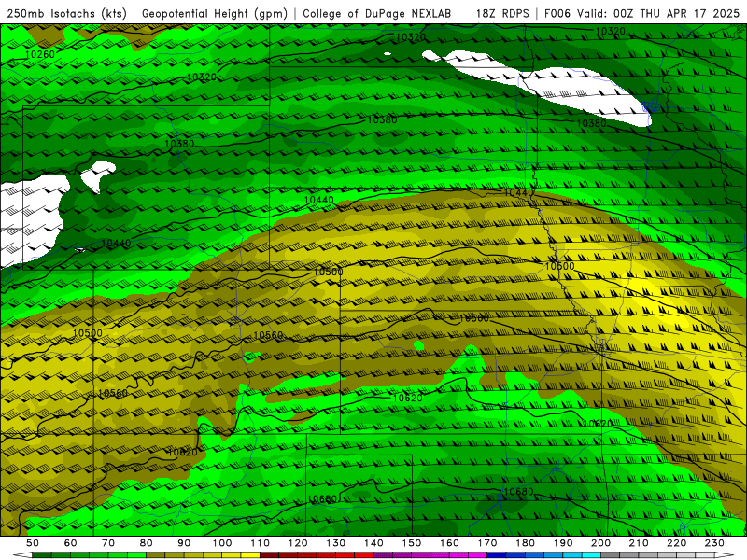Click the 'College of DuPage NEXLAB' text
This screenshot has width=747, height=560.
376,13
